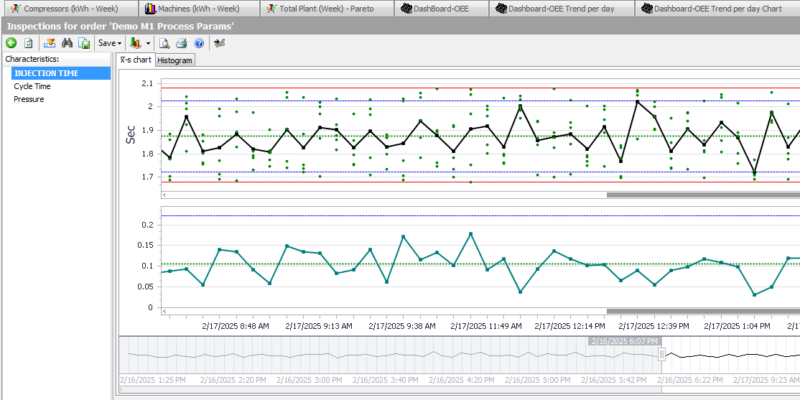Screen dimensions: 800x400
Task: Open print preview with magnifier icon
Action: coord(164,43)
